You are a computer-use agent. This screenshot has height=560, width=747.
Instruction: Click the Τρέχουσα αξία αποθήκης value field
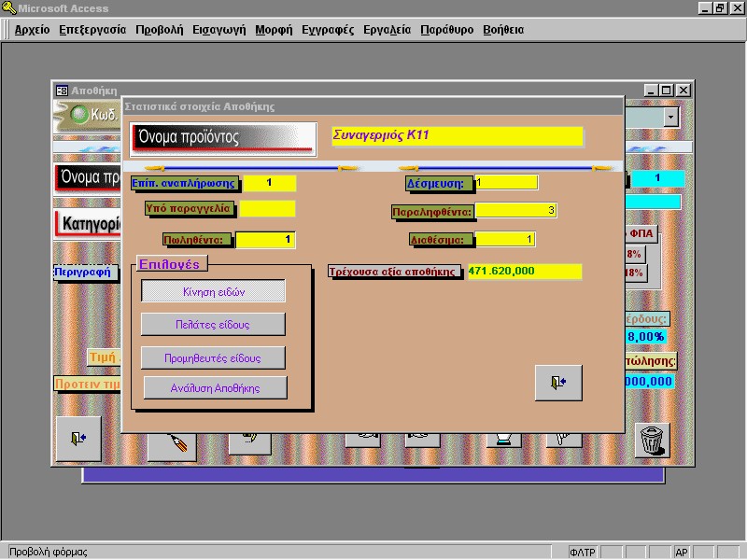click(x=523, y=272)
